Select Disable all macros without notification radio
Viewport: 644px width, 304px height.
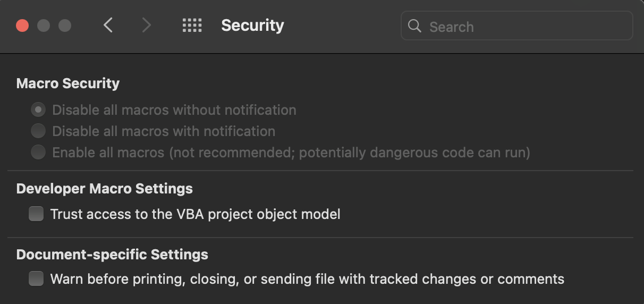coord(38,110)
